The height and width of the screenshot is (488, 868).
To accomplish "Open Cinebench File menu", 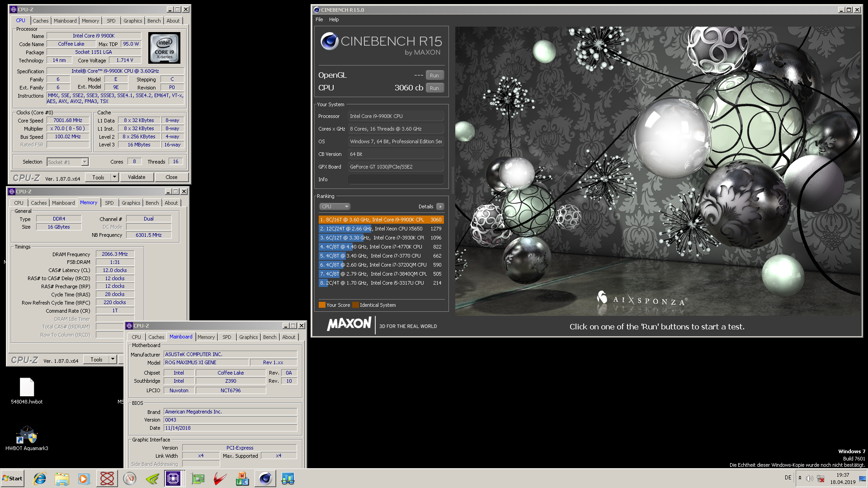I will tap(319, 19).
